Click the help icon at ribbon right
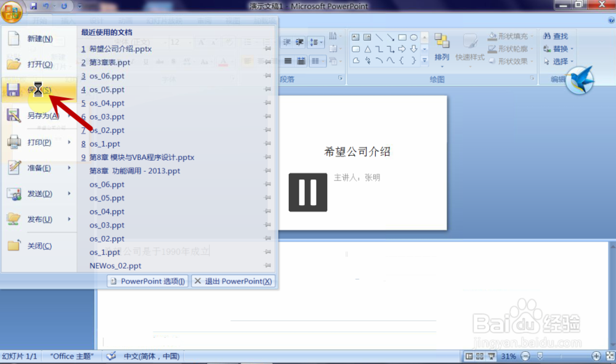The image size is (616, 364). tap(611, 20)
